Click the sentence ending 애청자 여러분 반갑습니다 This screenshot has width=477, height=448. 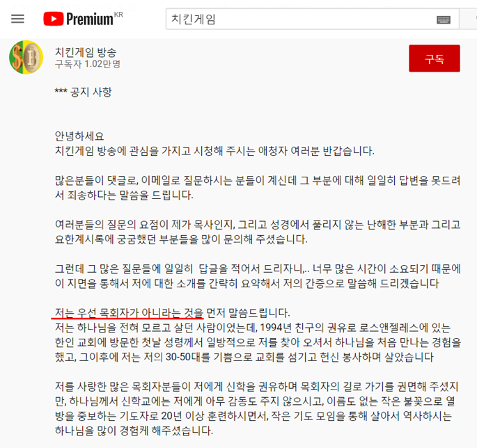pos(214,150)
